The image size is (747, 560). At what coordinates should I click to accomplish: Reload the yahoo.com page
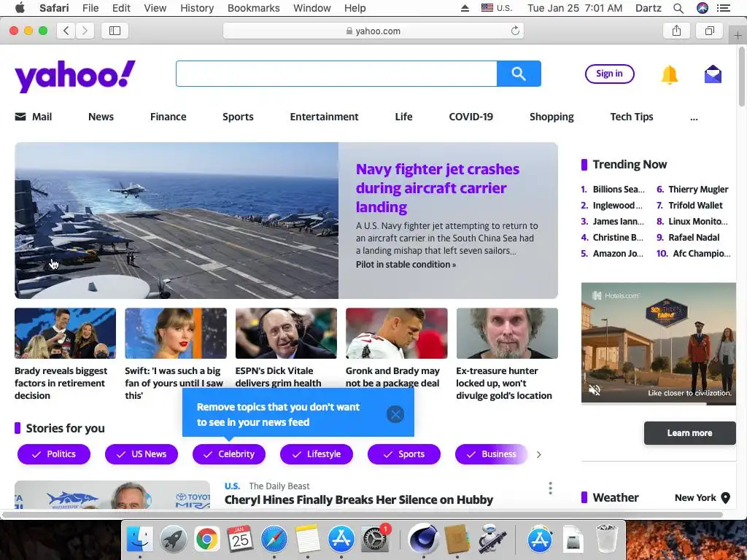coord(515,31)
